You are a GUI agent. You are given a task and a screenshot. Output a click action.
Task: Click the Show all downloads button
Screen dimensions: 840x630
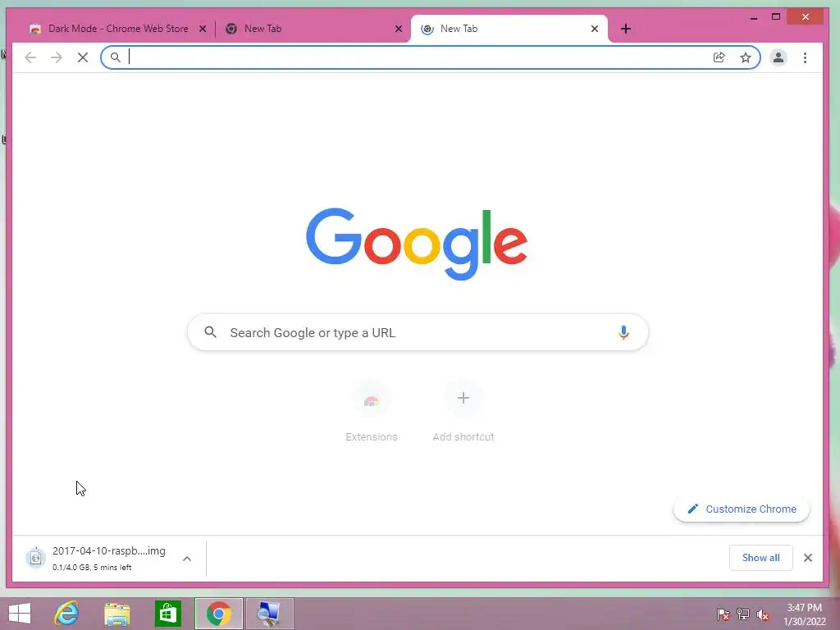[760, 558]
